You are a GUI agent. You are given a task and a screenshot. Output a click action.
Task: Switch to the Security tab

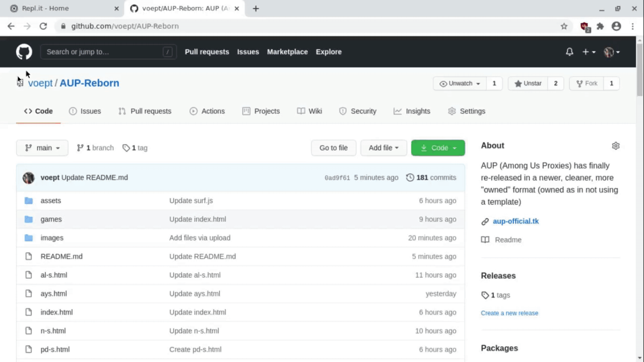tap(358, 111)
